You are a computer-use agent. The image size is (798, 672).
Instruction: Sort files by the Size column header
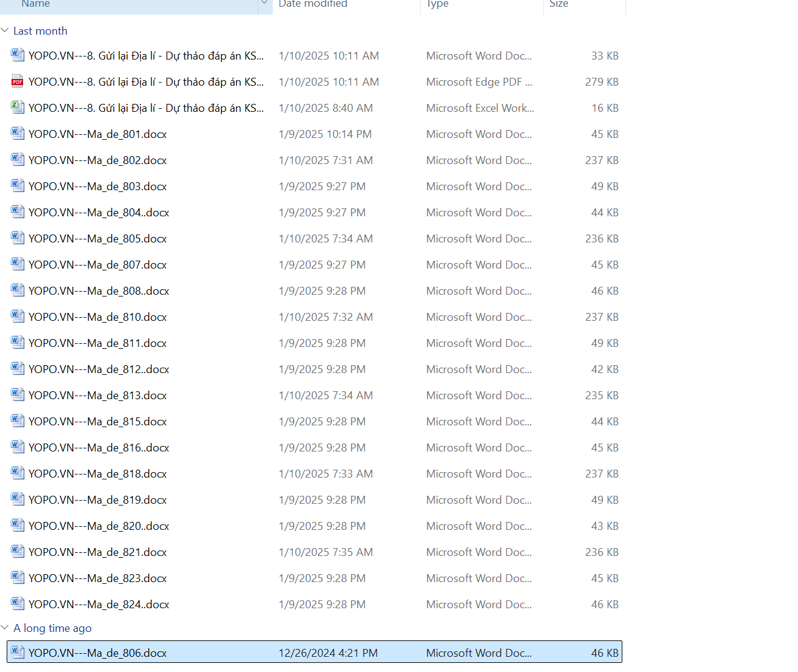click(559, 4)
